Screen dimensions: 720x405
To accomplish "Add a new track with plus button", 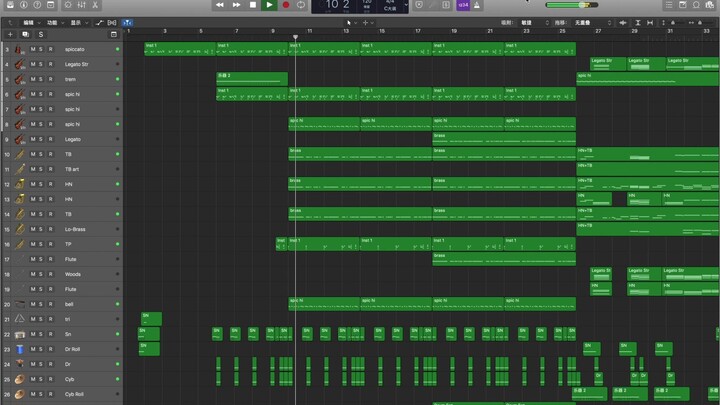I will pos(10,34).
